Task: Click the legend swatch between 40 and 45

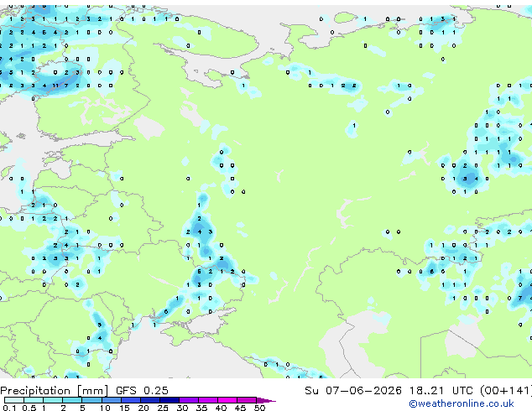Action: [227, 400]
